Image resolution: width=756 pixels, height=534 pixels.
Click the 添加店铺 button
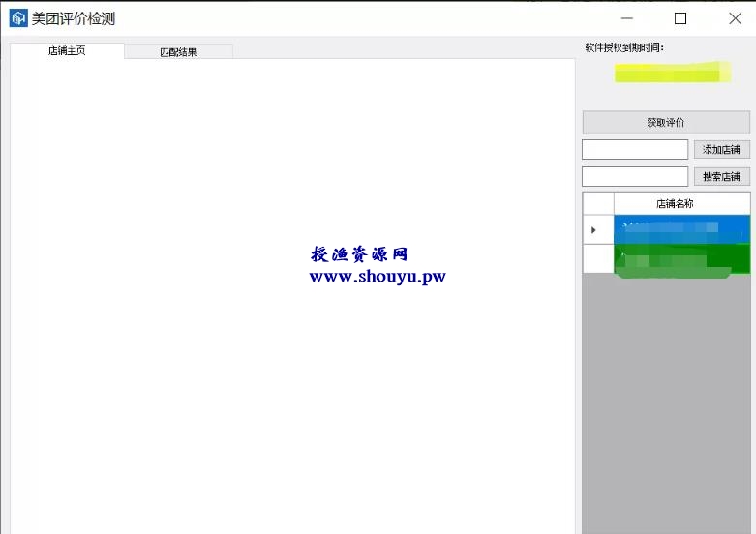[722, 149]
